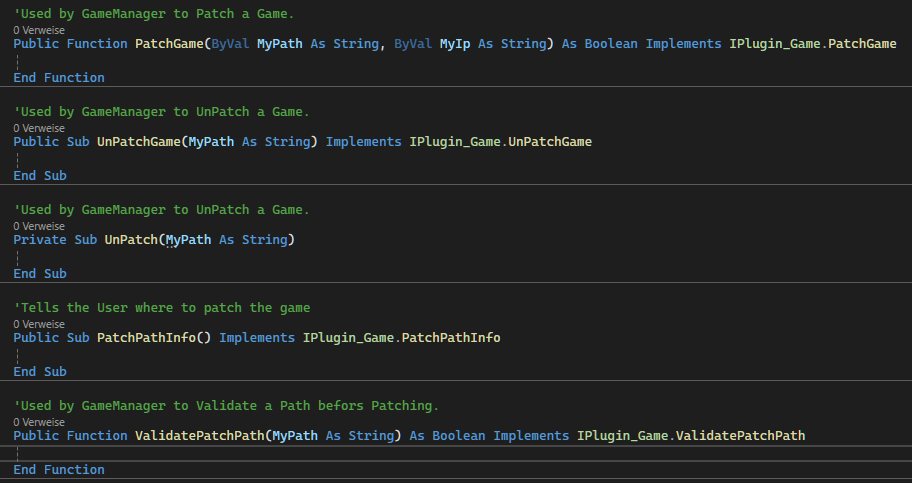Click the Implements keyword on the UnPatchGame line

point(364,141)
